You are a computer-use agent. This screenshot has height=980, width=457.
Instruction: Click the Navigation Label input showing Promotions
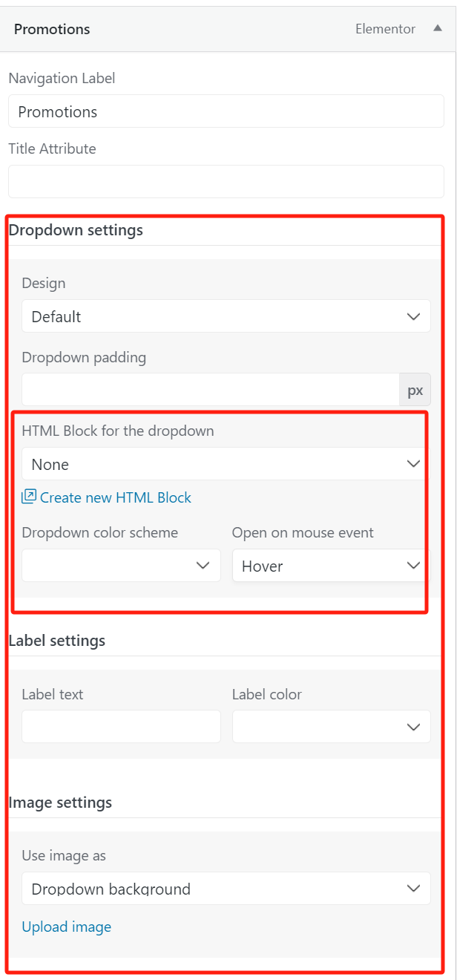coord(223,111)
